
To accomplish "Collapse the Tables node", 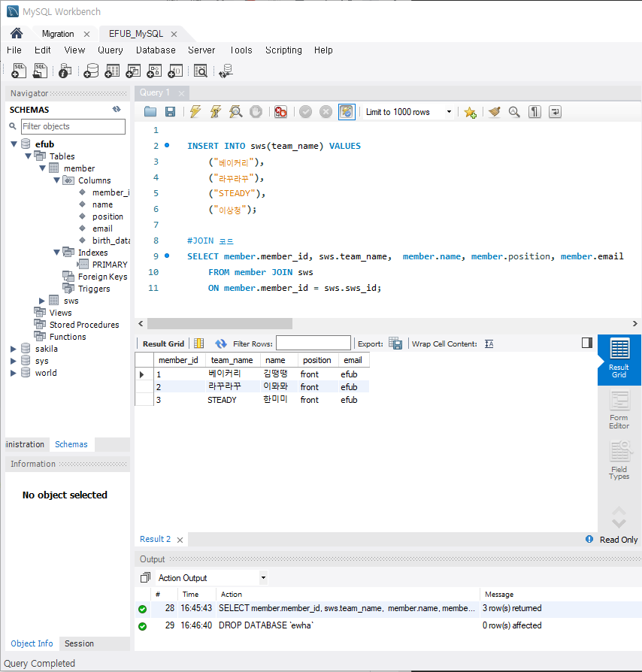I will click(29, 156).
